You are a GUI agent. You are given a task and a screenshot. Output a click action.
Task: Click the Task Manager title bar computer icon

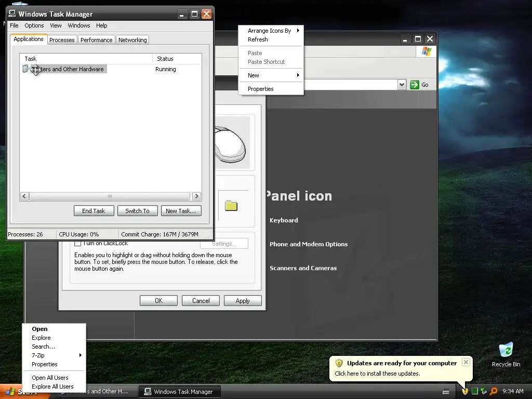tap(12, 14)
